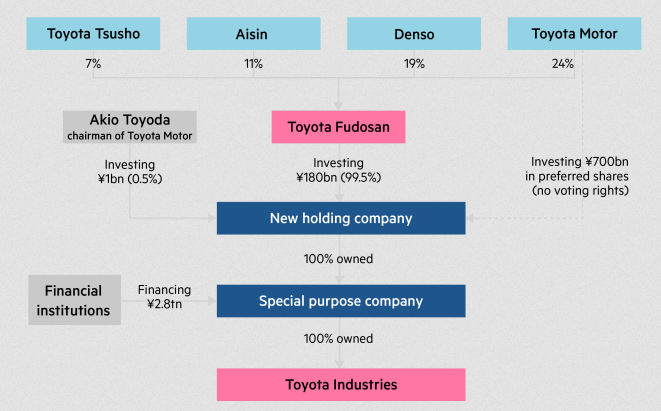Click the 24% stake label
This screenshot has width=661, height=411.
click(562, 64)
